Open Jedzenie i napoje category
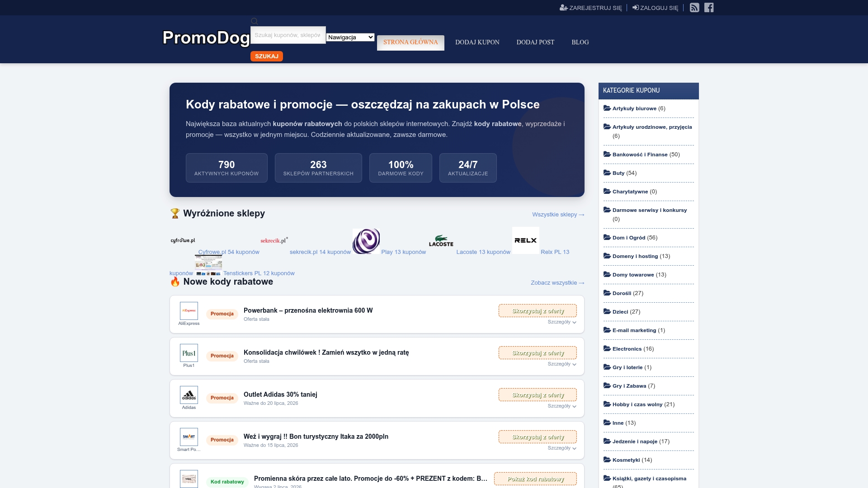 (635, 441)
